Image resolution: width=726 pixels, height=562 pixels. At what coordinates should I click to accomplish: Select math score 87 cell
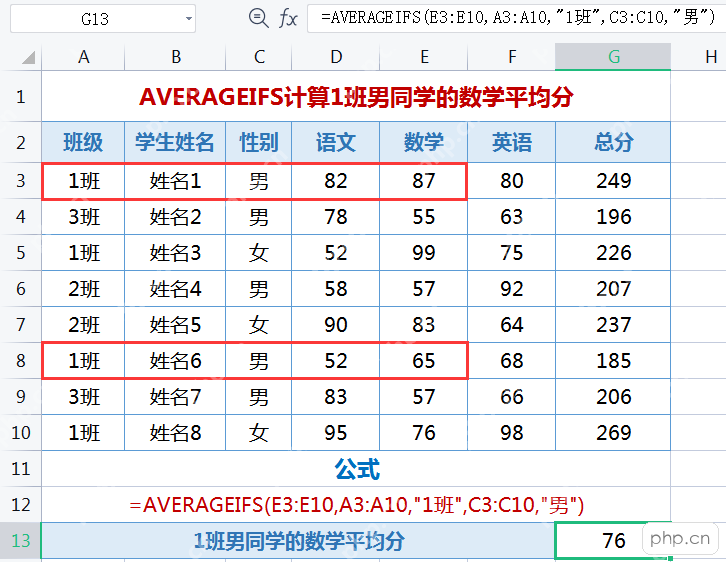coord(424,181)
